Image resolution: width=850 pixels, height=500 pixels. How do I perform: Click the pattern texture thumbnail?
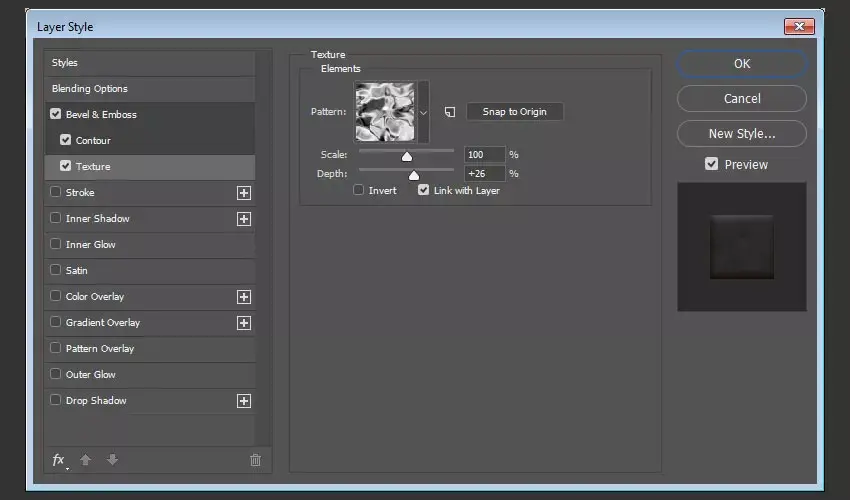385,112
